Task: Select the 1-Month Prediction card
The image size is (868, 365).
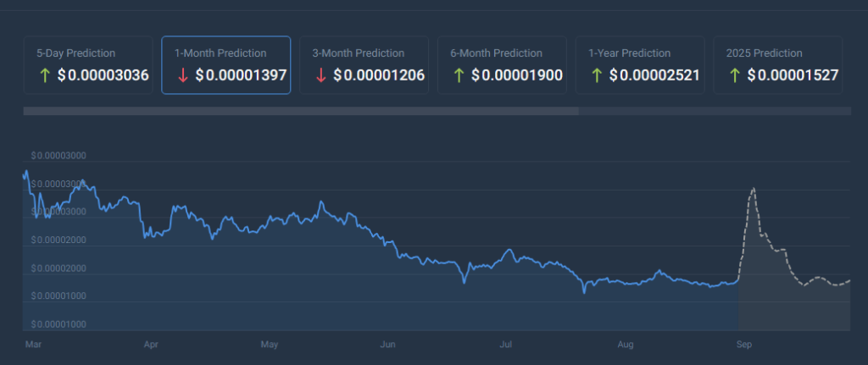Action: pyautogui.click(x=225, y=65)
